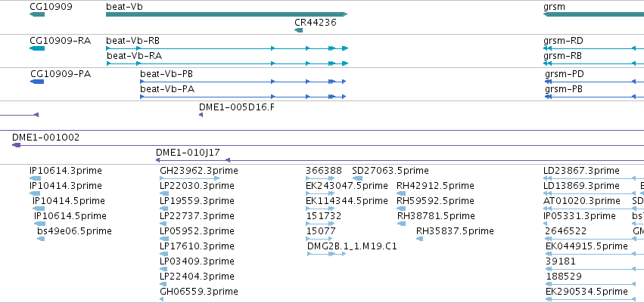This screenshot has width=644, height=303.
Task: Select the bs49e06.5prime EST glyph
Action: (x=41, y=239)
